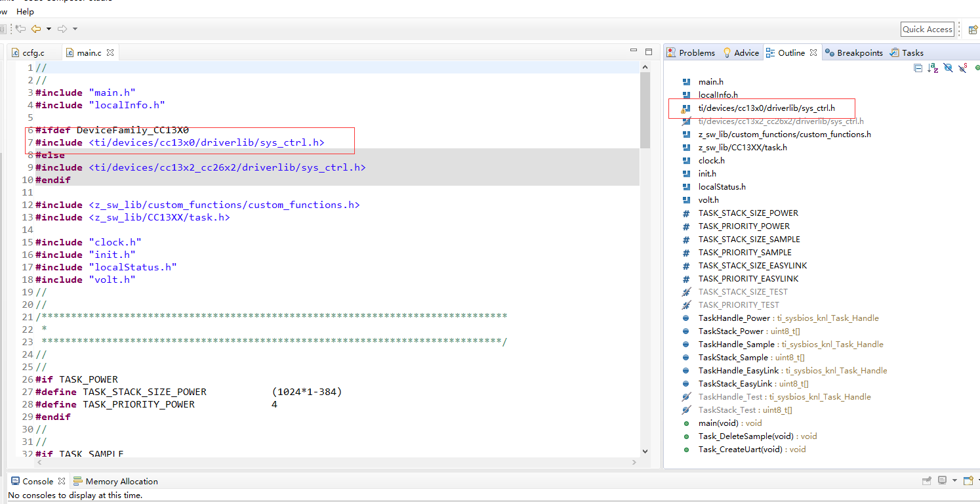
Task: Click the editor horizontal scroll right arrow
Action: [634, 462]
